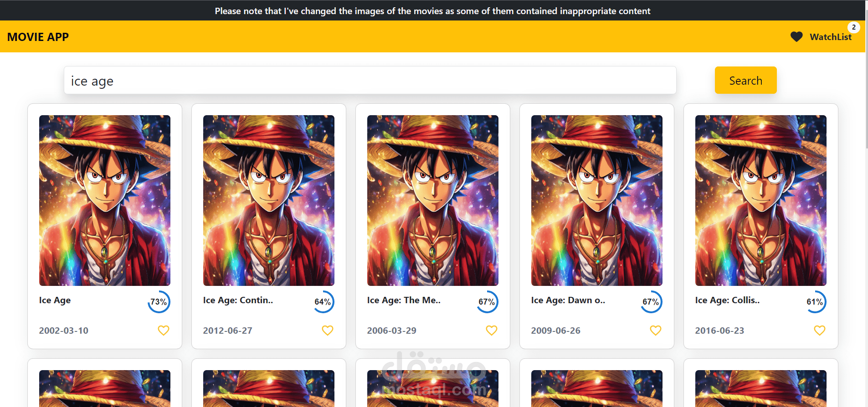Click the release date 2002-03-10
868x407 pixels.
pos(64,331)
